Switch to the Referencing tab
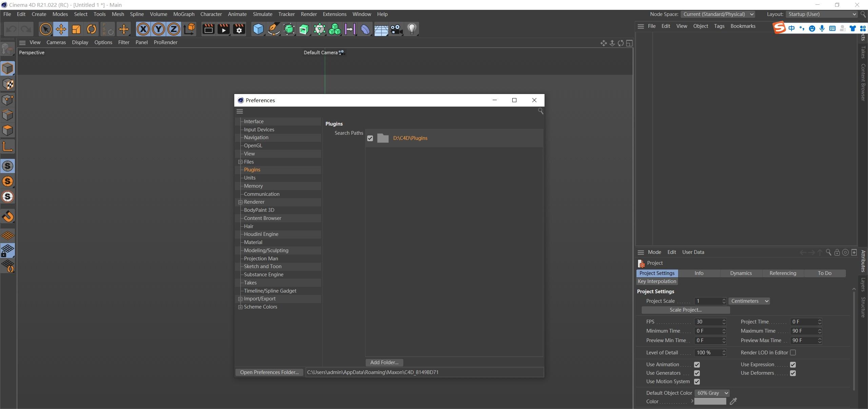Screen dimensions: 868x409 [783, 273]
